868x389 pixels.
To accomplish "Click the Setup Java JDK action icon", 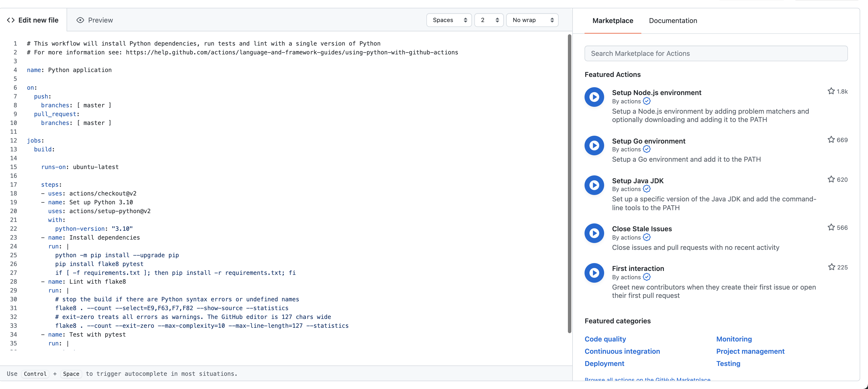I will [594, 185].
